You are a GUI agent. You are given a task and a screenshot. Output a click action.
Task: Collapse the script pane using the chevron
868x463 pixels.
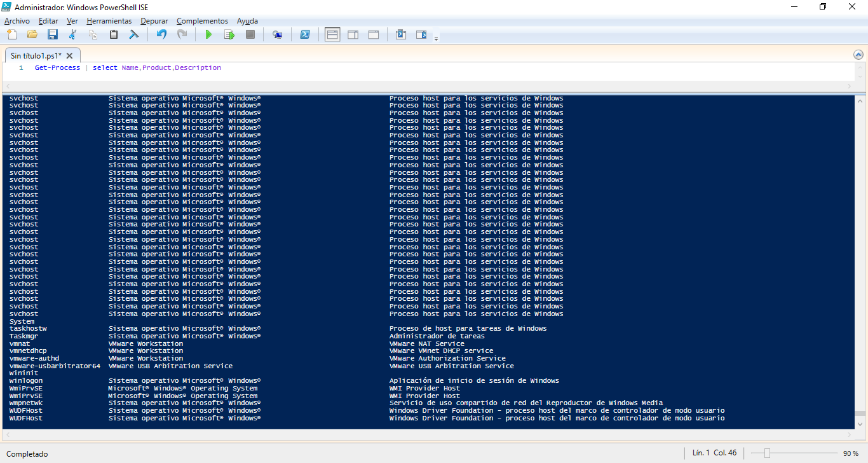tap(858, 55)
